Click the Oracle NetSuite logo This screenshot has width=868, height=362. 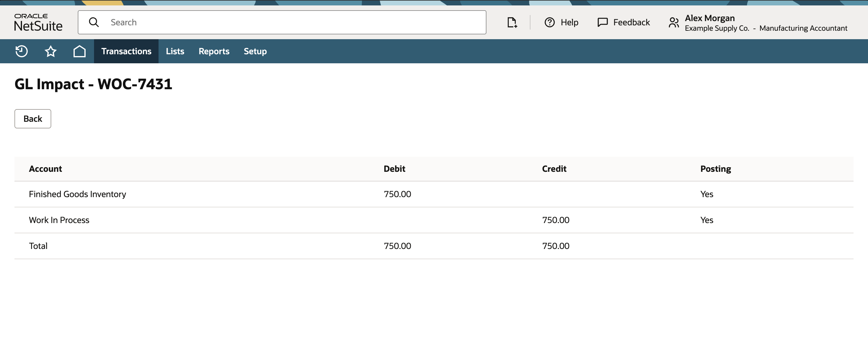click(38, 22)
